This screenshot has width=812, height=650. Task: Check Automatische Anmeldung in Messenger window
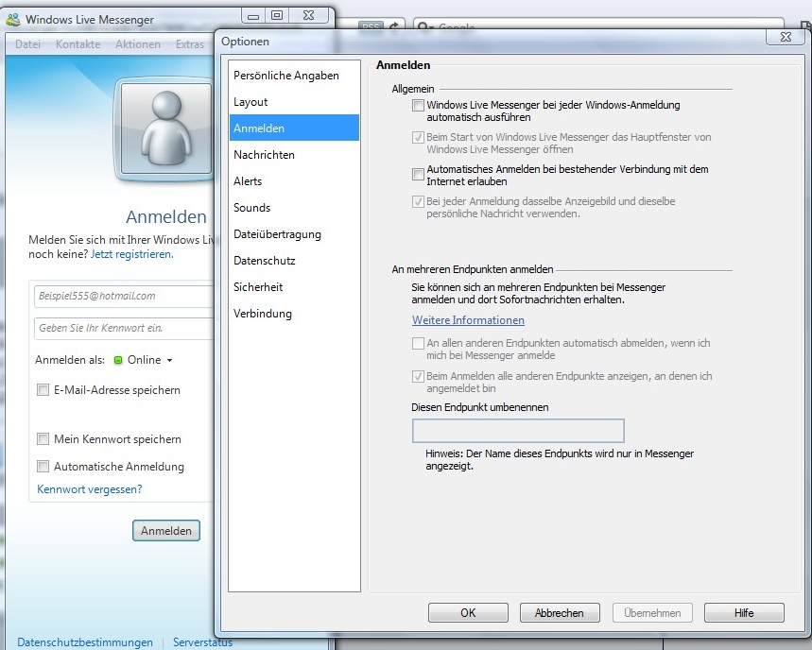43,467
